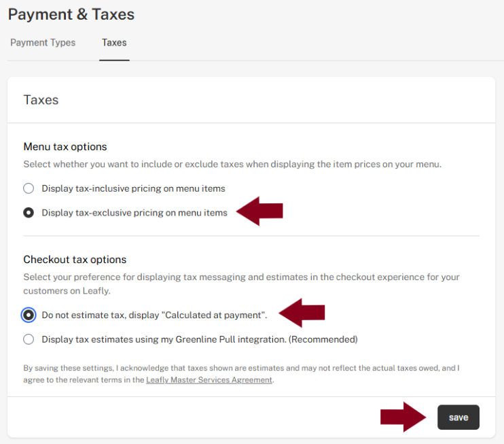Click the 'Checkout tax options' section heading

(x=75, y=260)
